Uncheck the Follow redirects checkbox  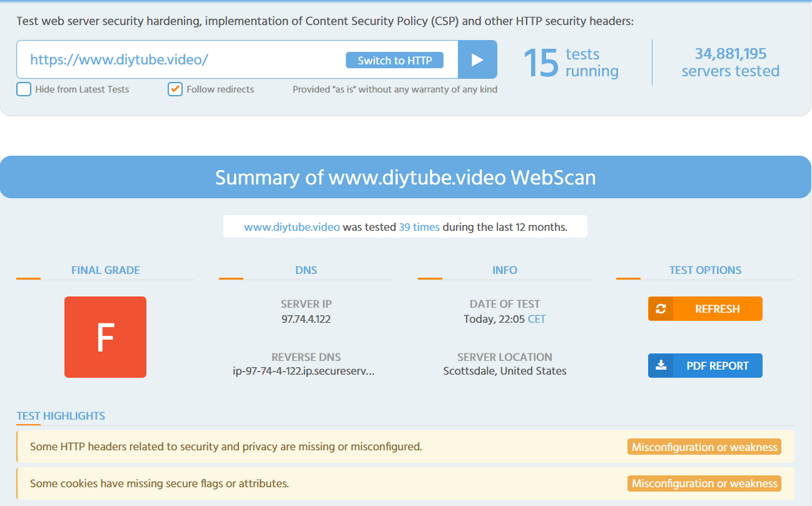[x=175, y=89]
